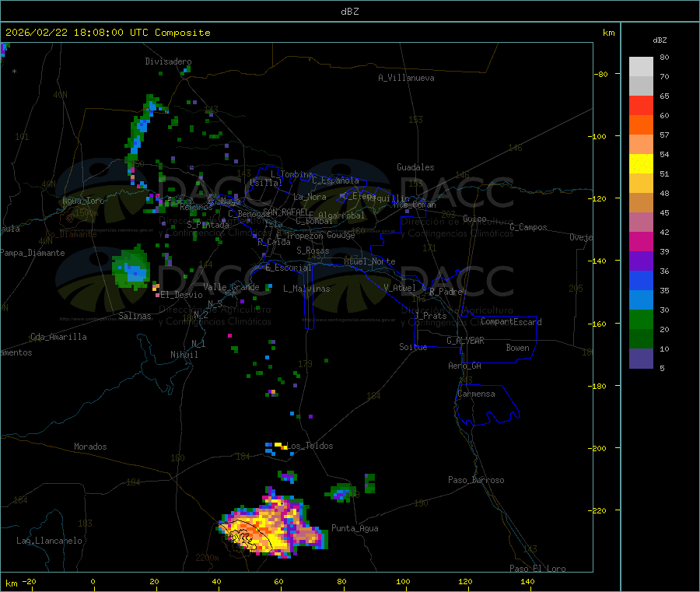The height and width of the screenshot is (592, 700).
Task: Click the 80 dBZ white color swatch
Action: (x=641, y=67)
